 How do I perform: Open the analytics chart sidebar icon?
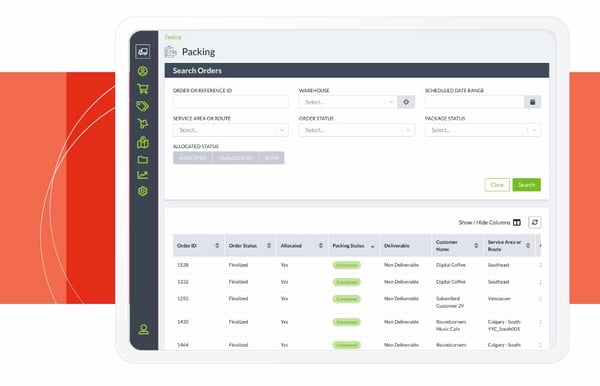pyautogui.click(x=143, y=175)
